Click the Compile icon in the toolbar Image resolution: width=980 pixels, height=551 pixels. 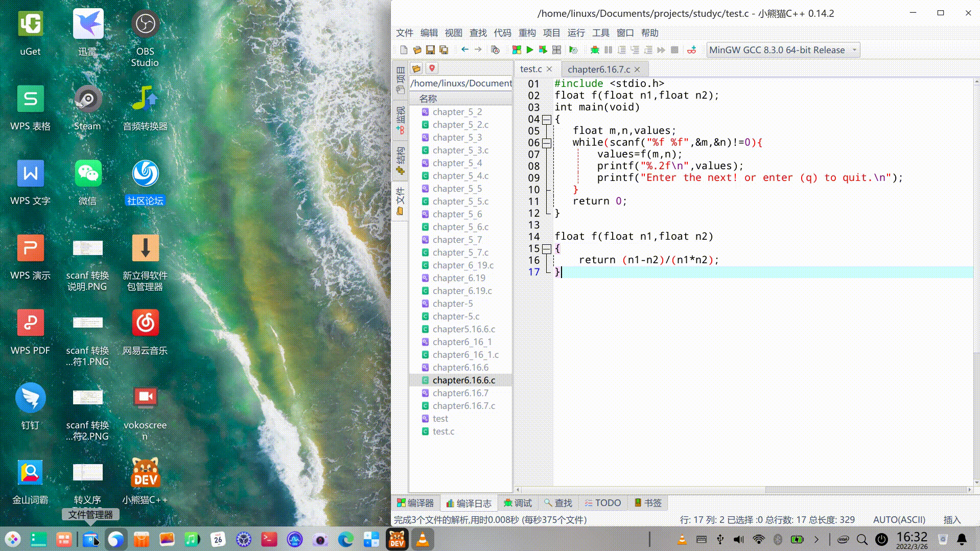pos(517,50)
